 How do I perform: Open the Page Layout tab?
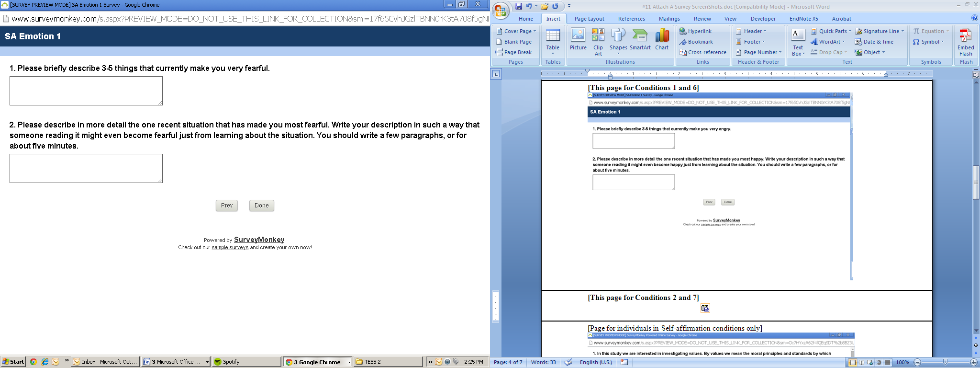point(589,19)
